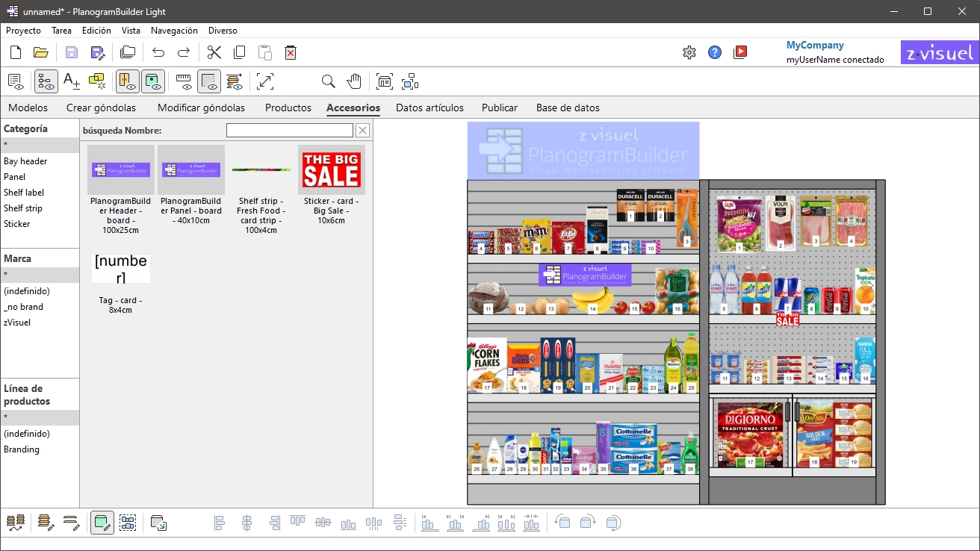Open the Tarea menu
980x551 pixels.
(62, 31)
